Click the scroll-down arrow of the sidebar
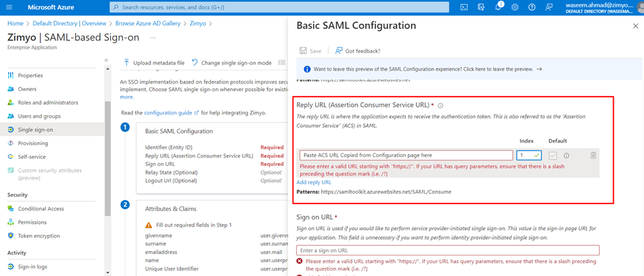The image size is (644, 276). point(108,273)
